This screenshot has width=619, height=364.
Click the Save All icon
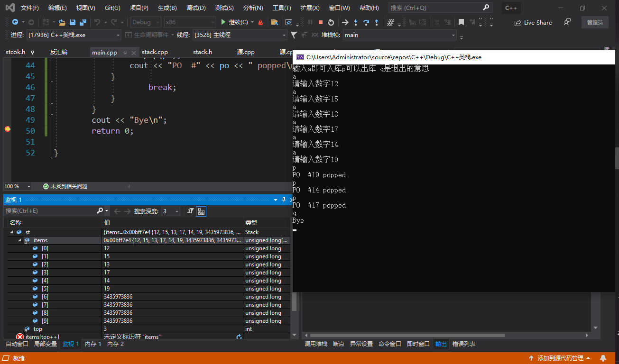[x=83, y=22]
